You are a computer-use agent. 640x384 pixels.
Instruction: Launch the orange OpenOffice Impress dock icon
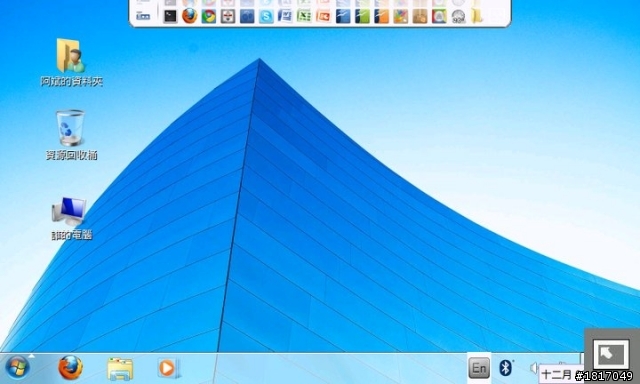click(x=381, y=16)
